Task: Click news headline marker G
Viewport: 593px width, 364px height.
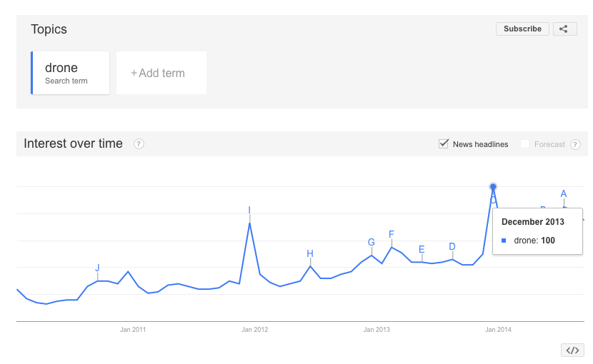Action: click(x=372, y=242)
